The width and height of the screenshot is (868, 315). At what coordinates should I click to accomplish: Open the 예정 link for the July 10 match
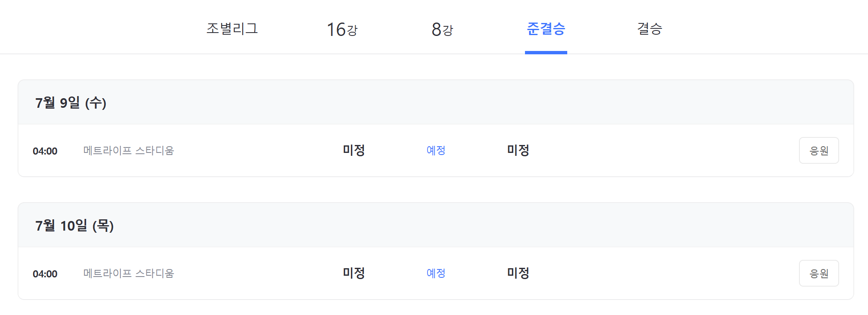click(435, 273)
